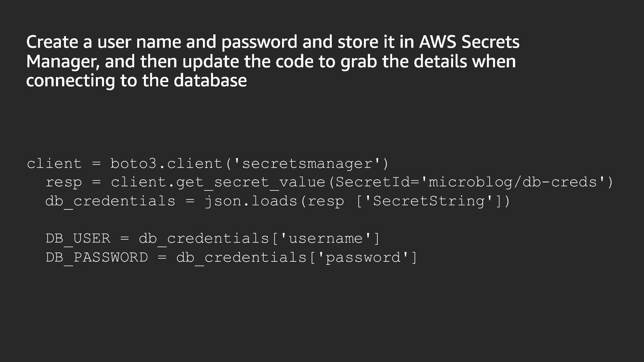Viewport: 644px width, 362px height.
Task: Click the "get_secret_value" method name
Action: (x=251, y=182)
